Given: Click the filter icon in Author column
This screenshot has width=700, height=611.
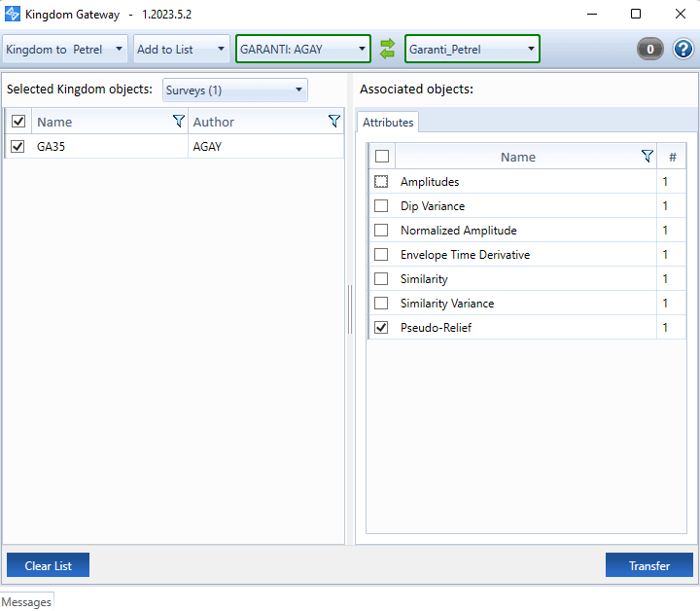Looking at the screenshot, I should (333, 122).
